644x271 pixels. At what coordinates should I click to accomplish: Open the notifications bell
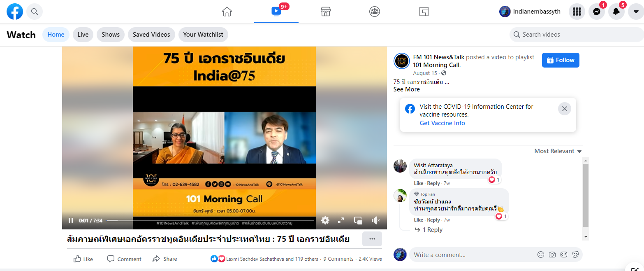pyautogui.click(x=616, y=12)
